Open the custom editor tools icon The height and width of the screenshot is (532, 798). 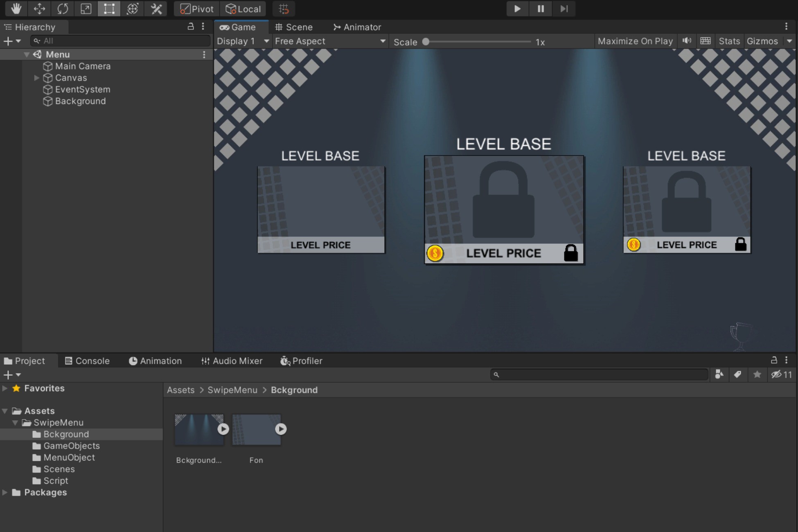point(156,9)
